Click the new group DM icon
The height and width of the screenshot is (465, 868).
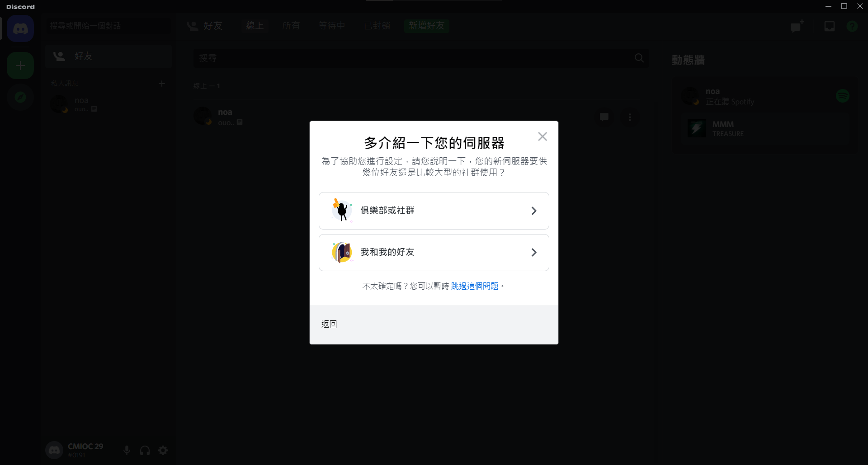[x=797, y=26]
